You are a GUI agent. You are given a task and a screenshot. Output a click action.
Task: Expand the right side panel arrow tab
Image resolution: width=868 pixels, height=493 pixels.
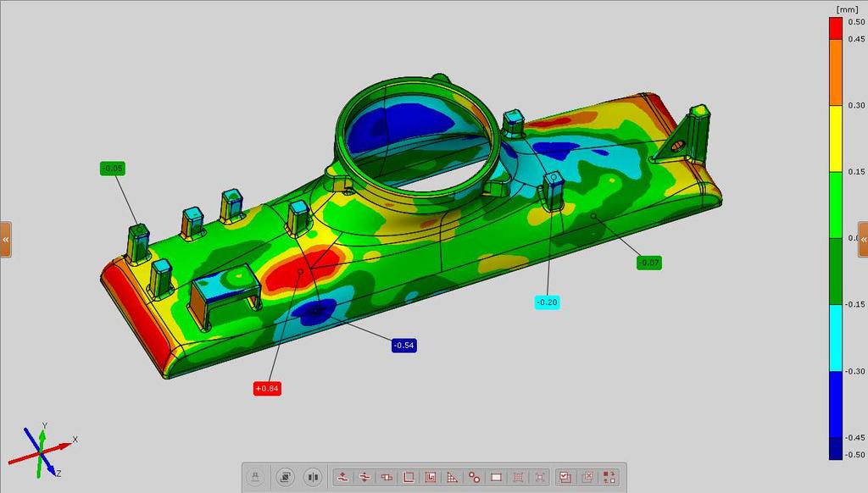point(862,240)
